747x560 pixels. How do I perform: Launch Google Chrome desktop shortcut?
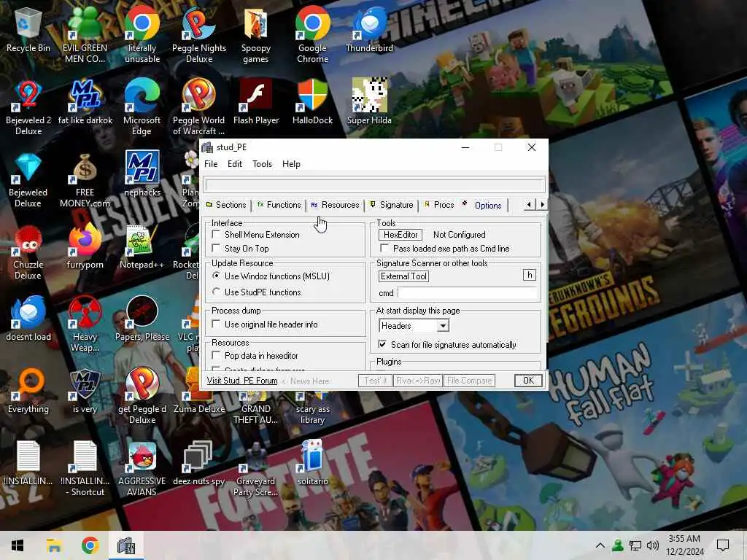tap(312, 34)
